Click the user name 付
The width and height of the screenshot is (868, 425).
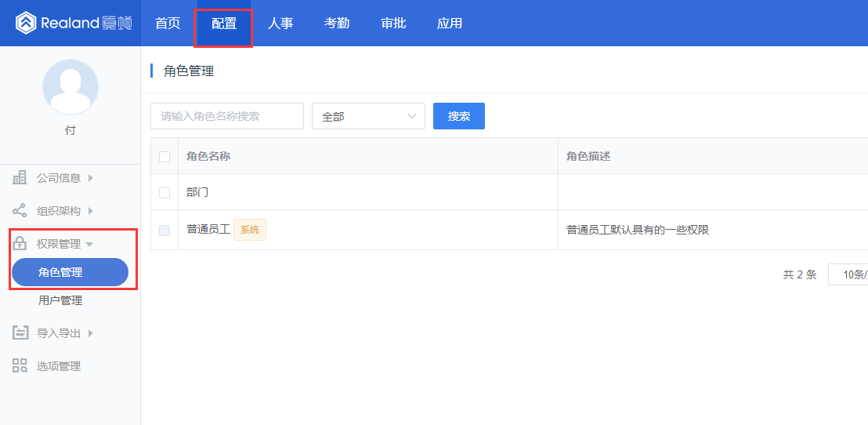(x=71, y=131)
